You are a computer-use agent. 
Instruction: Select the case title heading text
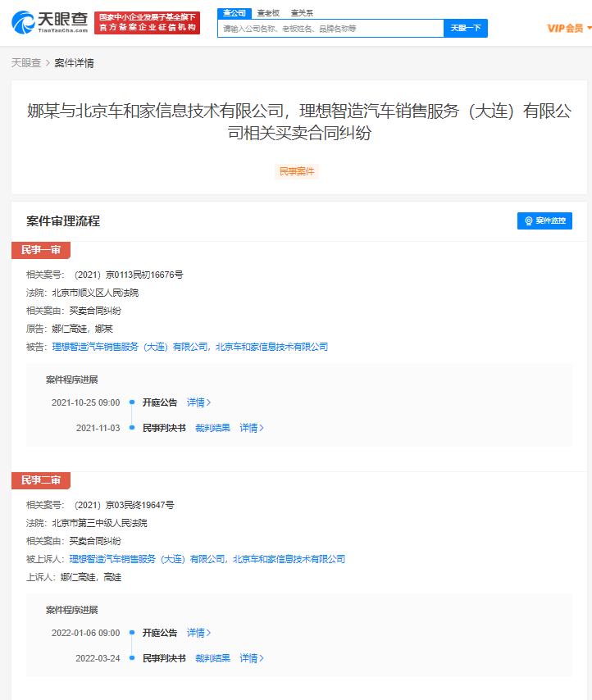299,121
